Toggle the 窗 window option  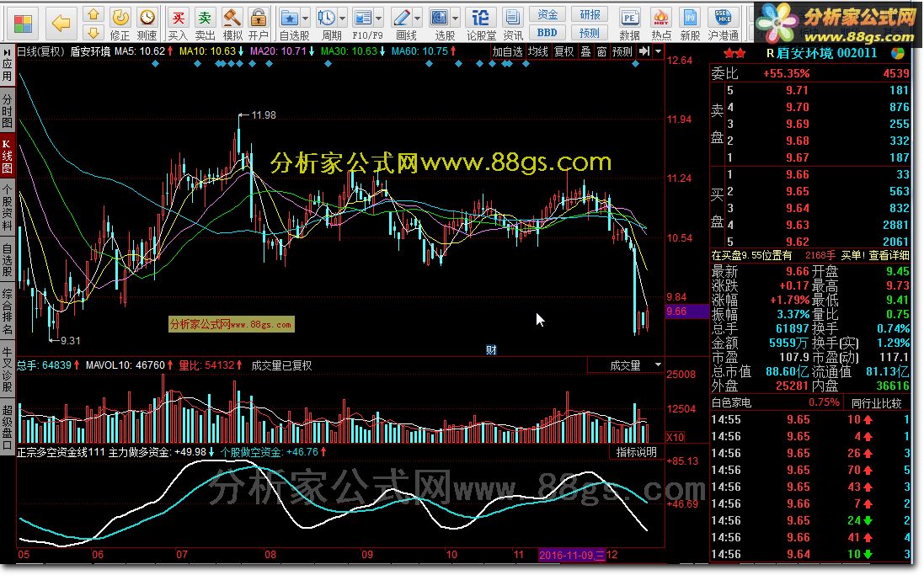[x=601, y=51]
